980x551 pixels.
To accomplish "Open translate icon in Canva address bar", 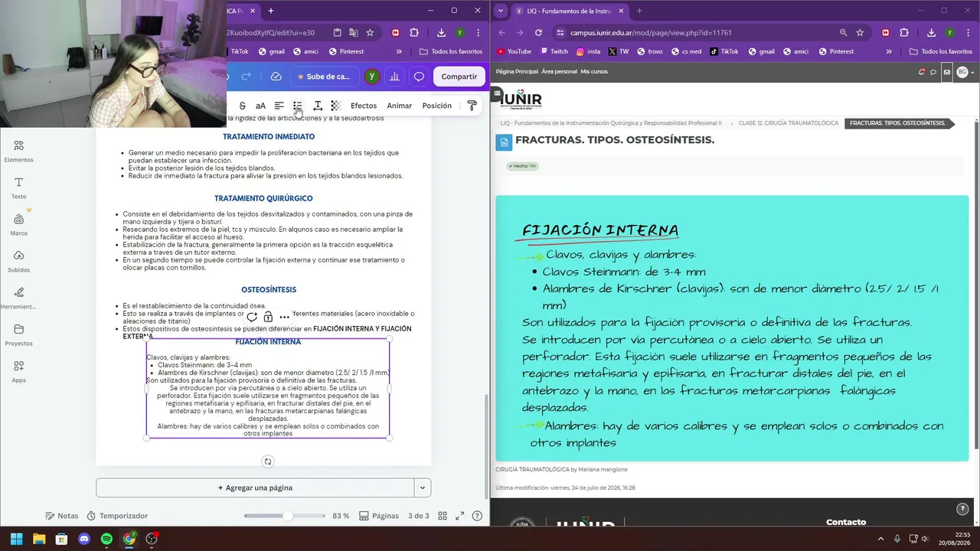I will pos(353,33).
